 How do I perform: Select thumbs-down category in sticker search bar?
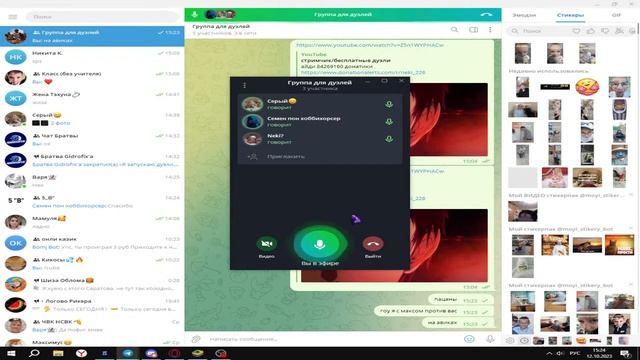[x=605, y=31]
